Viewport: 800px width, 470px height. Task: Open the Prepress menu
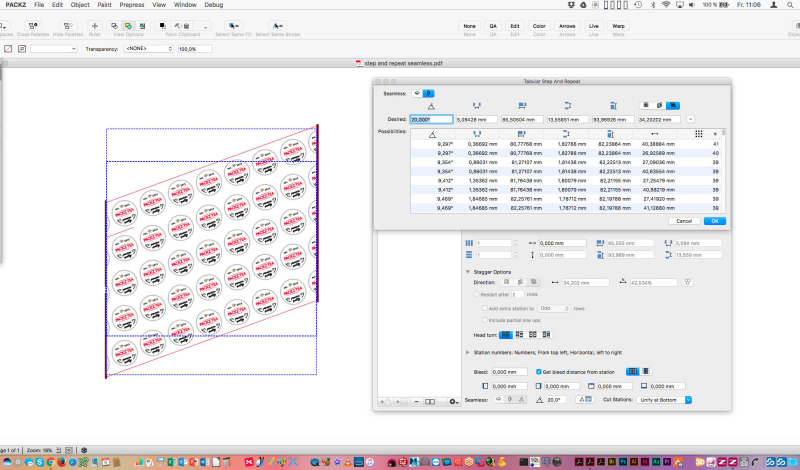tap(132, 5)
